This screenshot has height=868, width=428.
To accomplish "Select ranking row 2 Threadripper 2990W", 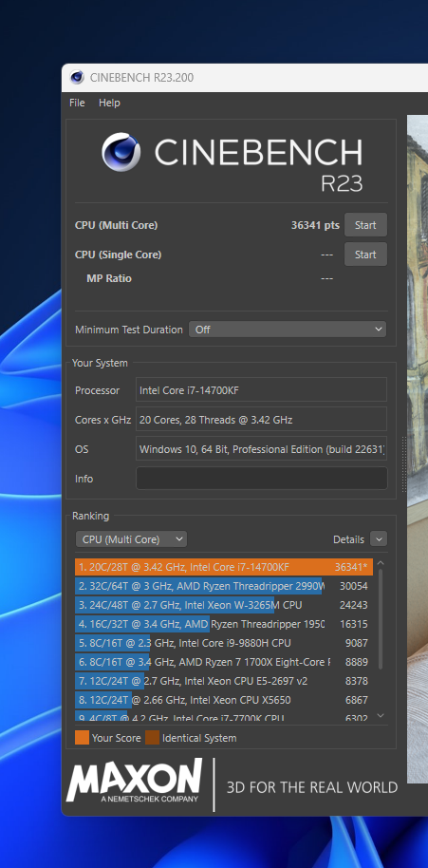I will (x=224, y=586).
